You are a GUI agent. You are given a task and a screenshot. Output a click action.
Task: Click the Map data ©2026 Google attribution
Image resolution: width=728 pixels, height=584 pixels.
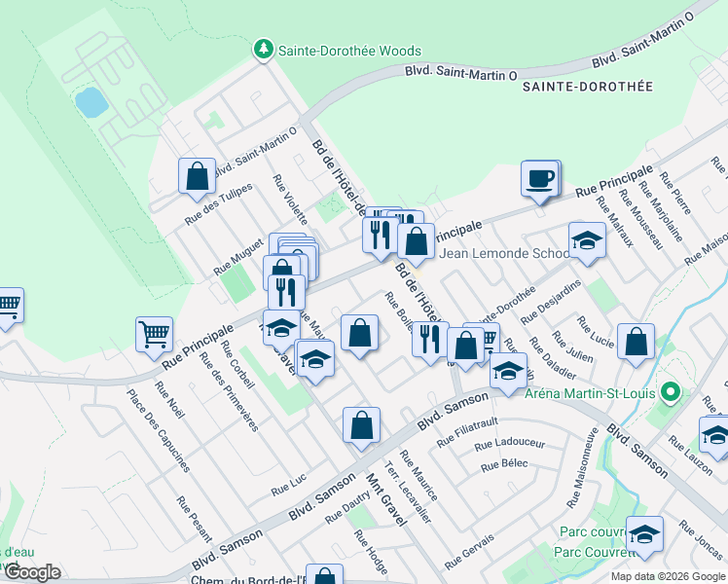[x=669, y=576]
